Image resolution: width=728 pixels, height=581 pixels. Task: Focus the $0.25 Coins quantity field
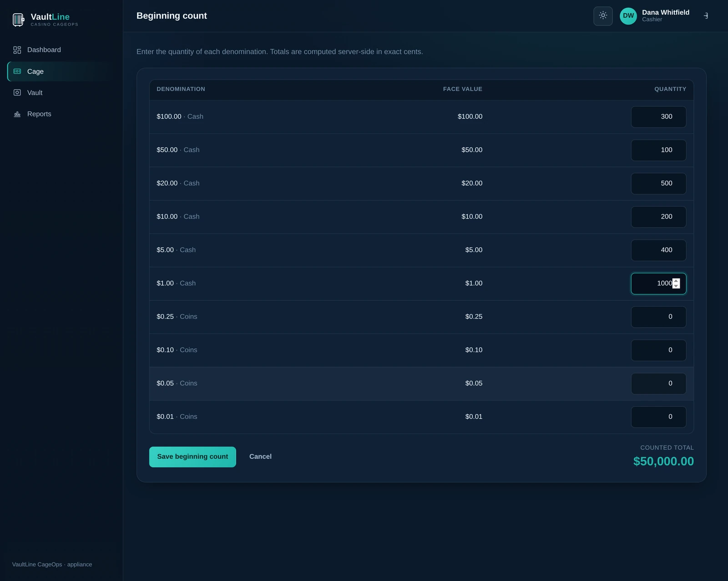tap(658, 317)
